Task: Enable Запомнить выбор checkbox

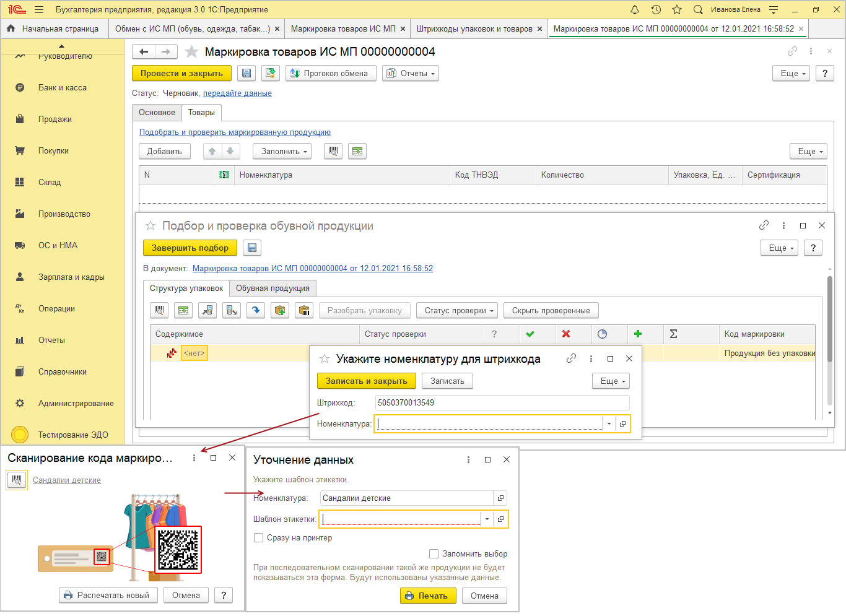Action: click(x=434, y=553)
